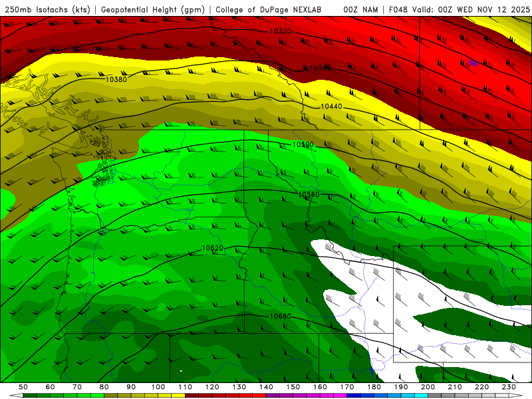Click the "250mb Isotachs (kts)" title text
The width and height of the screenshot is (532, 399).
(x=48, y=9)
